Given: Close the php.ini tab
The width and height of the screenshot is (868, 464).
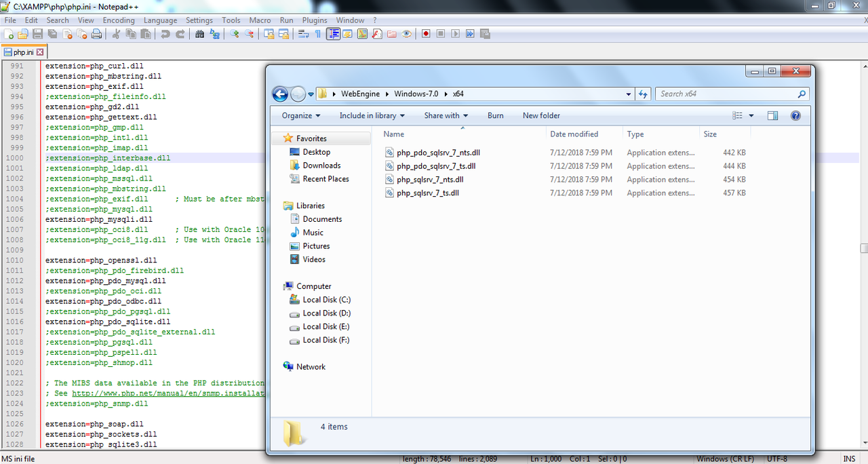Looking at the screenshot, I should 40,52.
